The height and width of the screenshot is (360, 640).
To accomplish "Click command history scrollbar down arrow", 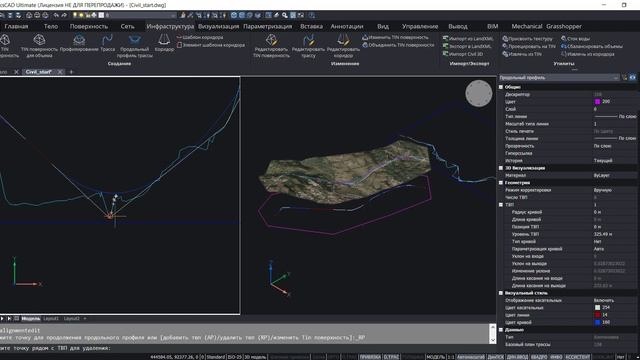I will (492, 340).
